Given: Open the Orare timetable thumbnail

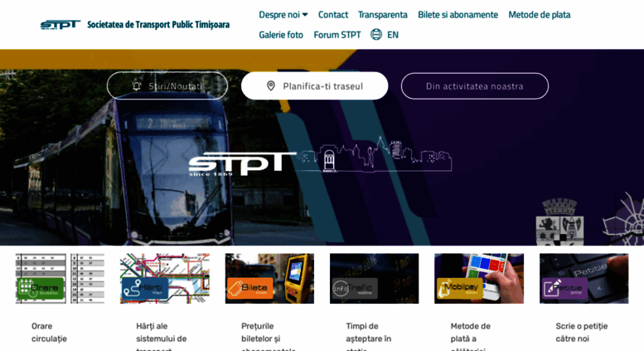Looking at the screenshot, I should 60,279.
